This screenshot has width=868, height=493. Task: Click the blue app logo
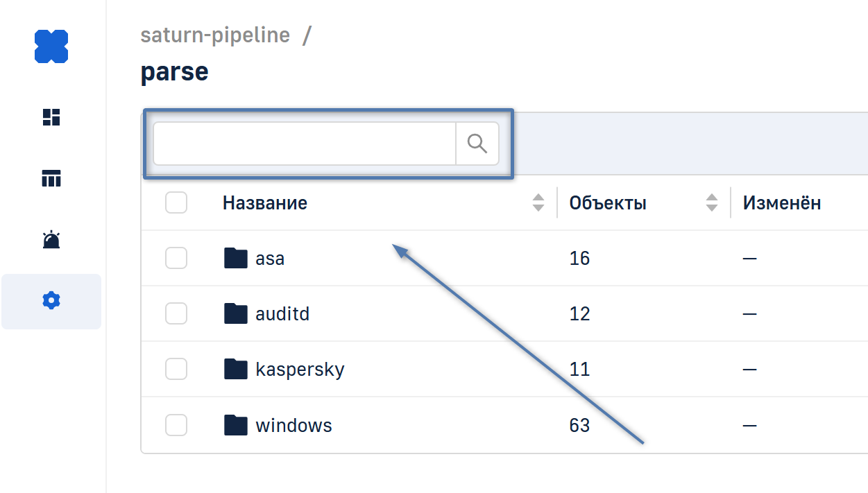tap(51, 46)
